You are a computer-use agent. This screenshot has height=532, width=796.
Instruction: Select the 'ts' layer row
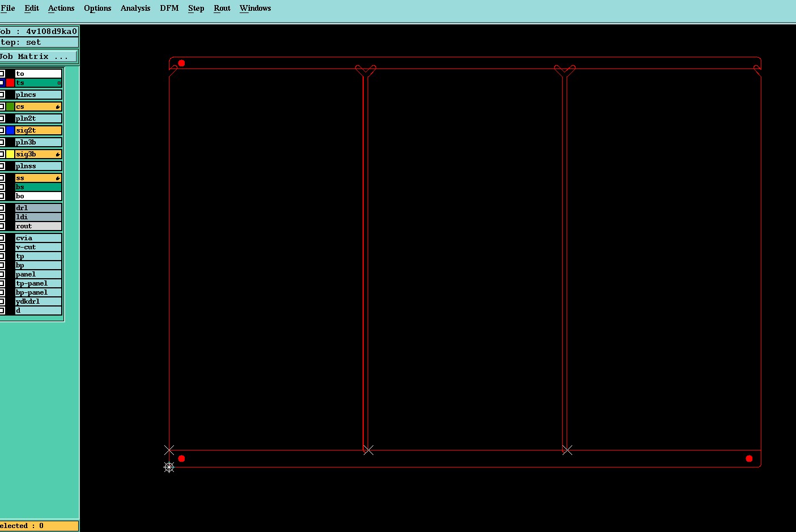coord(38,83)
